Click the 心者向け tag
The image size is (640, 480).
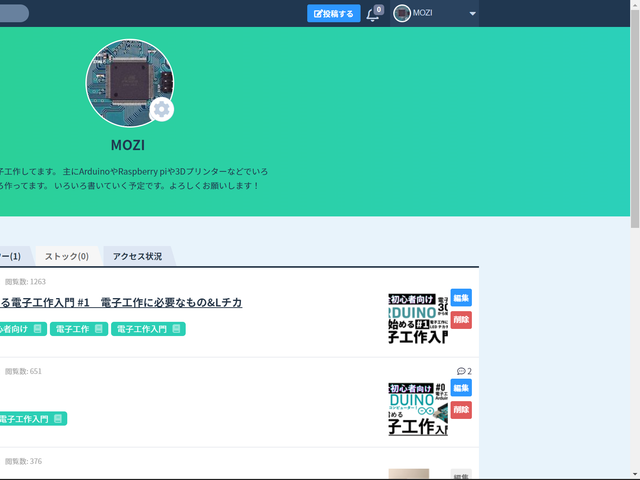23,329
